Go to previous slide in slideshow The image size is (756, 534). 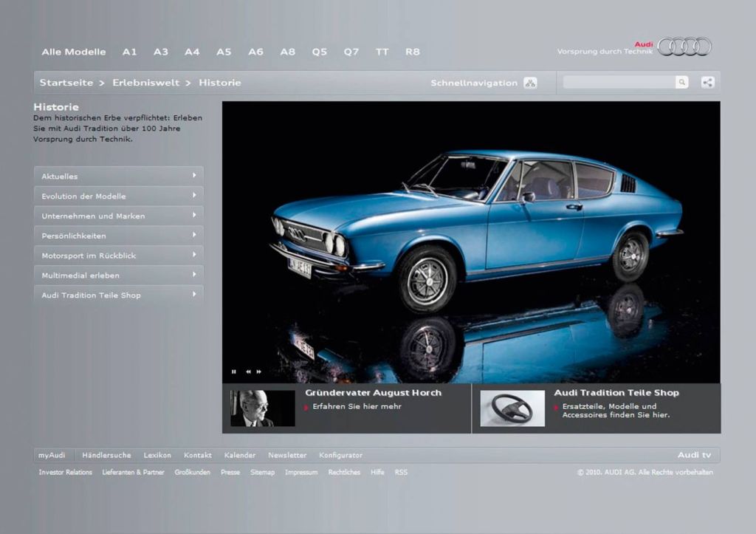tap(248, 372)
